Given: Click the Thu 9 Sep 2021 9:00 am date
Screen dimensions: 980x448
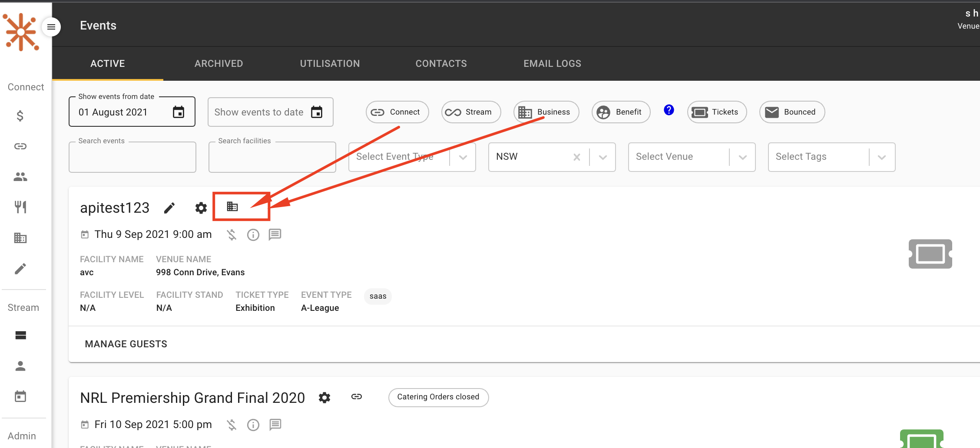Looking at the screenshot, I should (153, 234).
